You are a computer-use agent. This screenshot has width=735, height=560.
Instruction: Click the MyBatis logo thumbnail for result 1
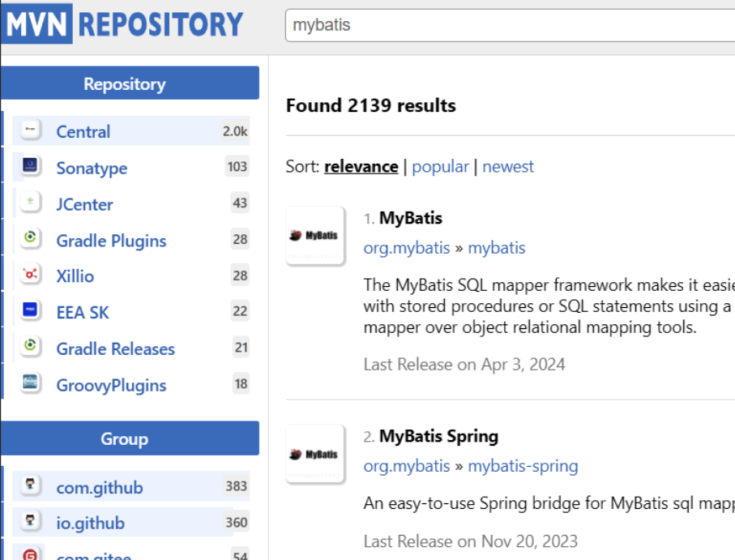(315, 236)
